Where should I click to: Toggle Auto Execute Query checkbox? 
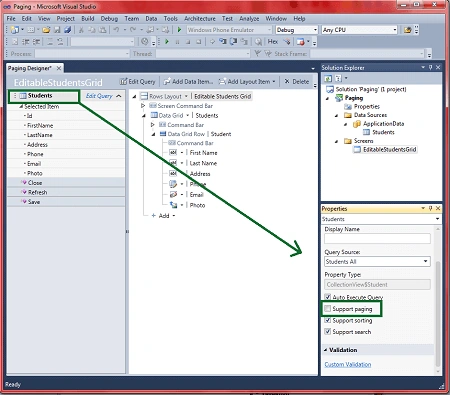[x=328, y=297]
